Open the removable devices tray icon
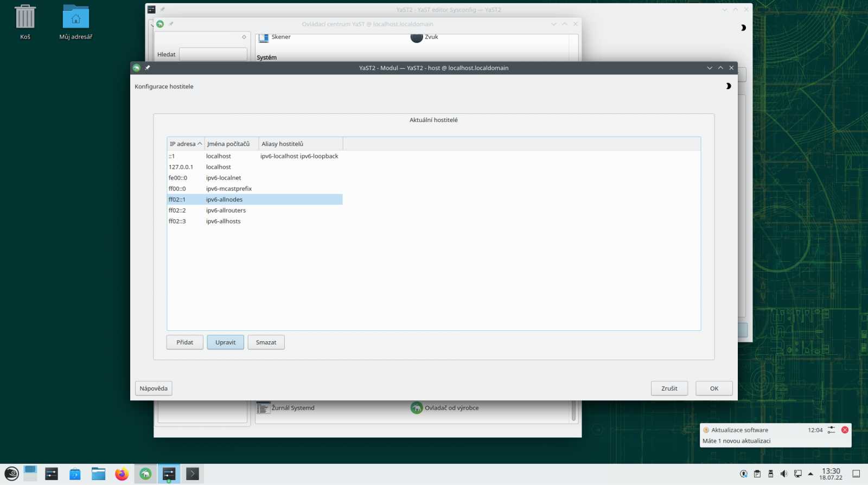This screenshot has height=485, width=868. pos(770,474)
